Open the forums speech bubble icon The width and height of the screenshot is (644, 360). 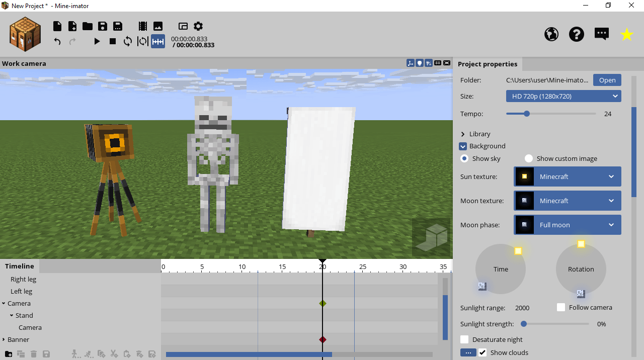602,34
